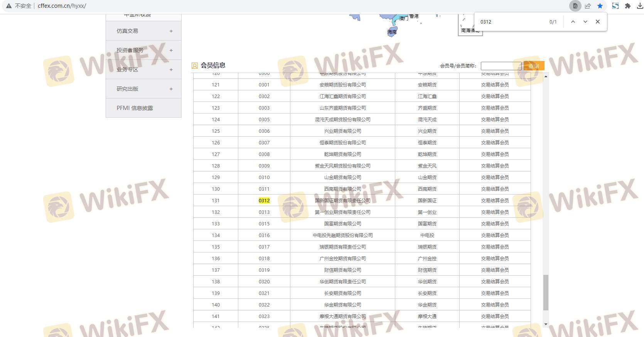Click the address bar URL cffex.com.cn/hyxx/
644x337 pixels.
click(x=62, y=6)
